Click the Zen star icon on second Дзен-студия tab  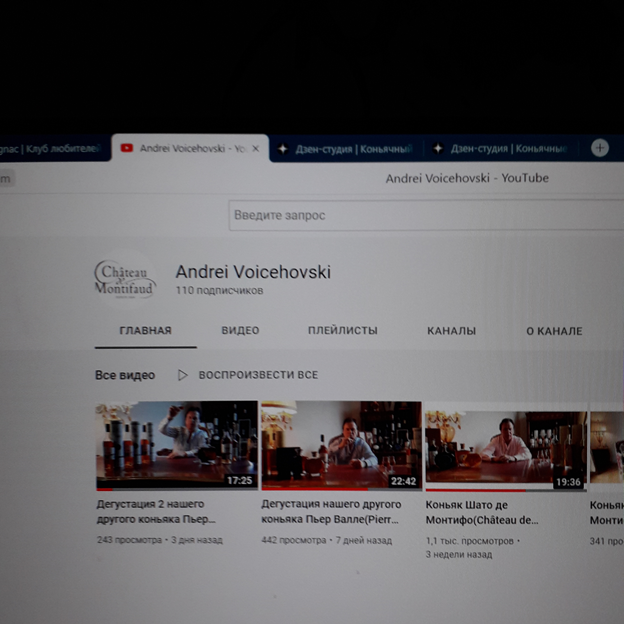click(x=438, y=148)
